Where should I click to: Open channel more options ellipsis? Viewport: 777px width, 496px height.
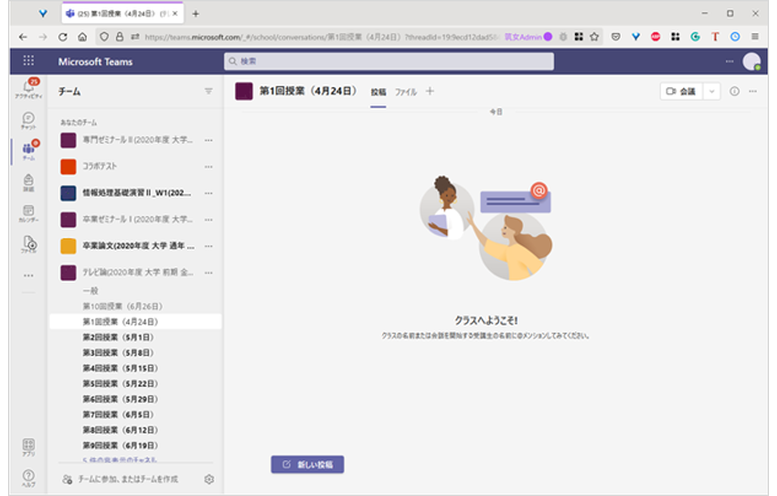(753, 91)
